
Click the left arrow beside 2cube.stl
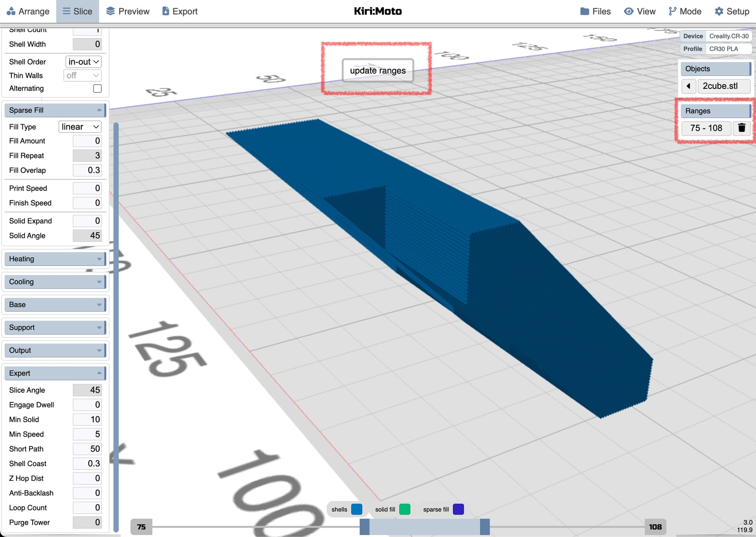pos(688,86)
